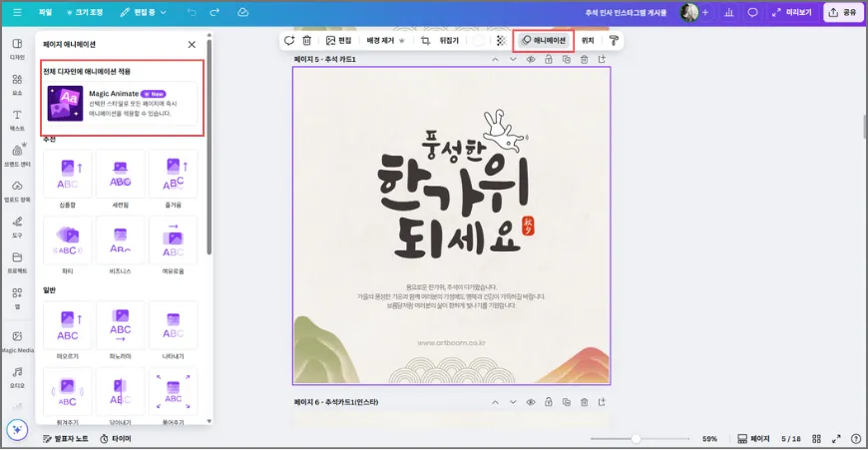Click the 미리보기 preview button
This screenshot has height=450, width=868.
pos(792,12)
